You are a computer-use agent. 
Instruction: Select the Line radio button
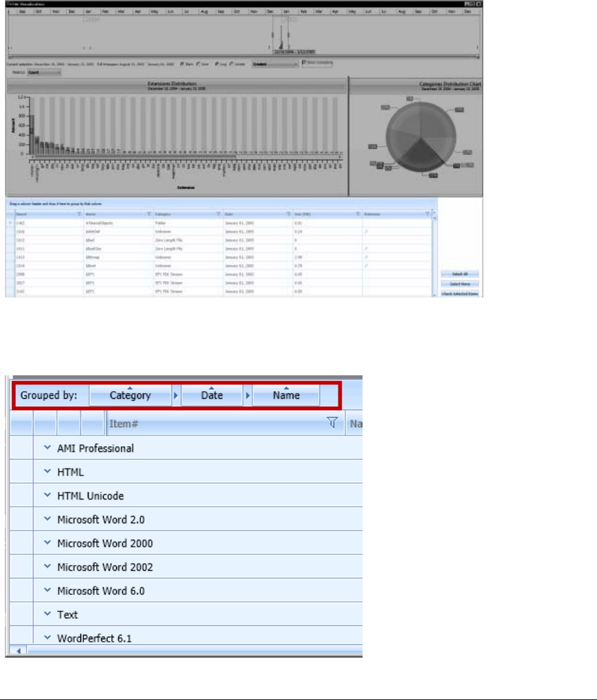tap(198, 65)
